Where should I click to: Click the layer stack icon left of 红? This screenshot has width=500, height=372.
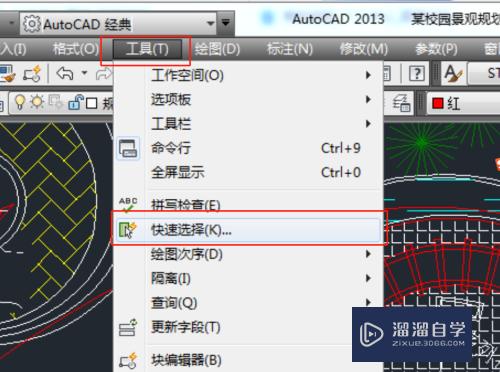point(401,103)
